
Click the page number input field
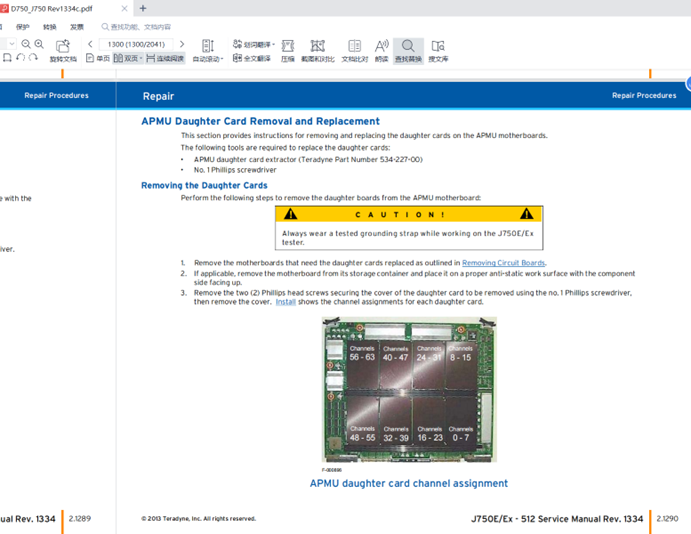[136, 44]
